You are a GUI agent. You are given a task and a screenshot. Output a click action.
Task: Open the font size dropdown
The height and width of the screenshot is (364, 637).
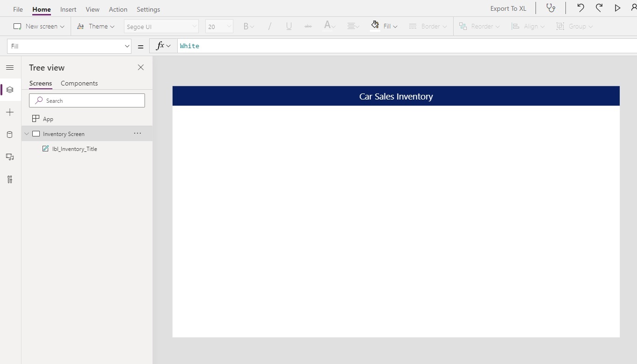tap(219, 26)
